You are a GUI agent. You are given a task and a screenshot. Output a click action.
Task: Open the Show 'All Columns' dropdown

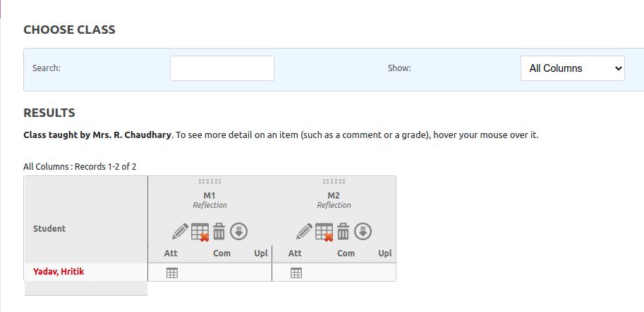572,68
